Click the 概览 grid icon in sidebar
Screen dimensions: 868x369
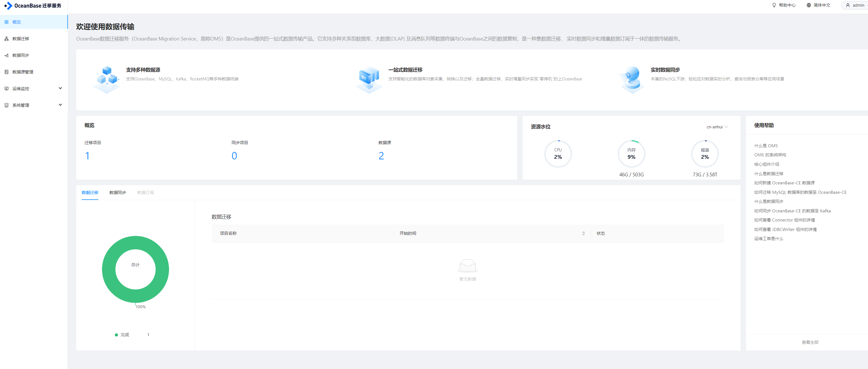coord(6,22)
